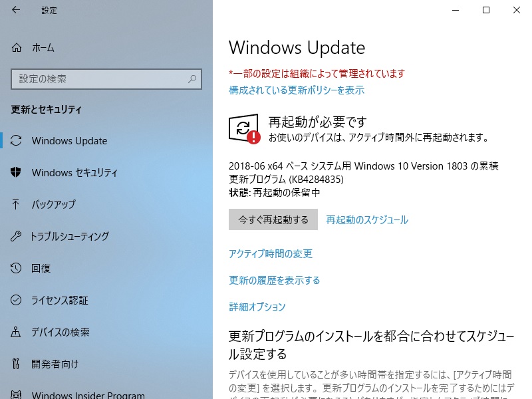Click the magnifier icon in the search box
The height and width of the screenshot is (399, 532).
[192, 79]
